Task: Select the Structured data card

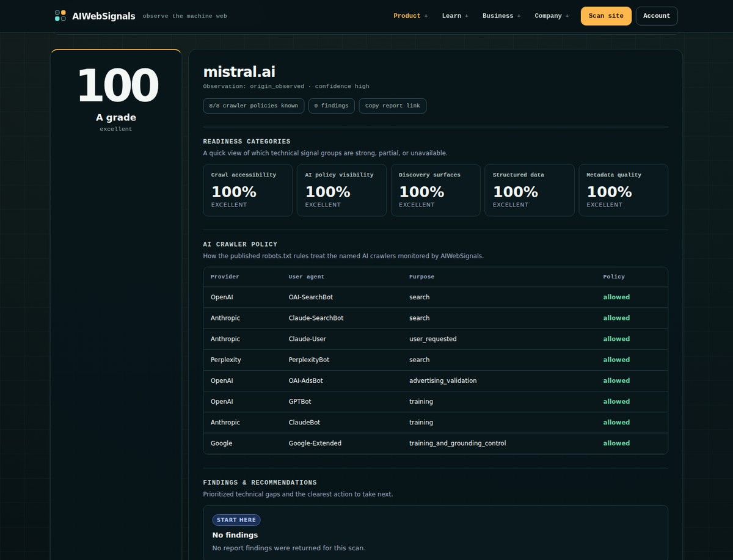Action: click(x=530, y=190)
